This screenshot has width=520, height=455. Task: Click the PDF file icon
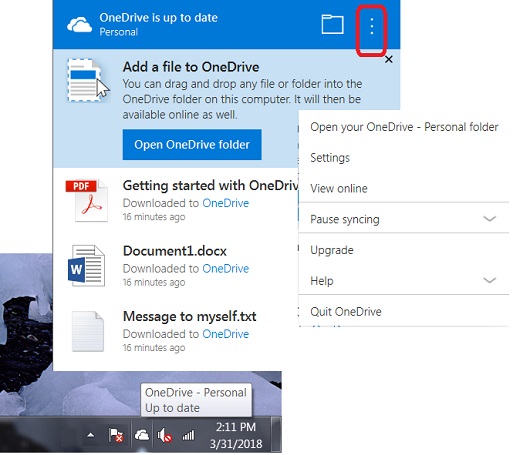87,201
